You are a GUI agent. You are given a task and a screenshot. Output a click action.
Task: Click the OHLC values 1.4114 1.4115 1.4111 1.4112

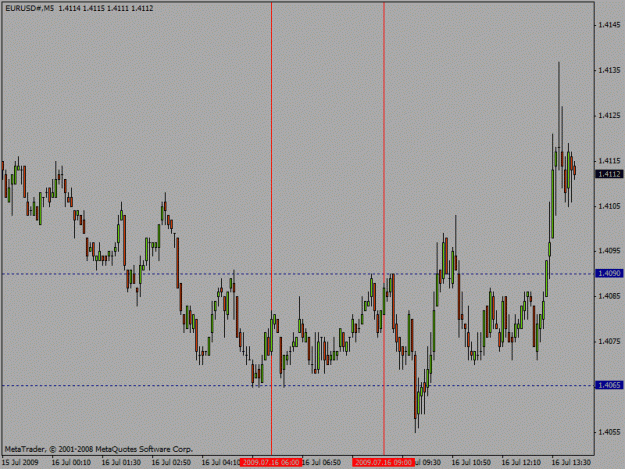point(106,8)
